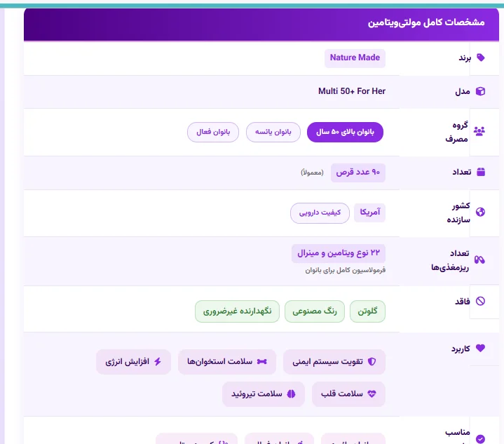The image size is (504, 444).
Task: Click the سلامت قلب chip
Action: tap(348, 394)
